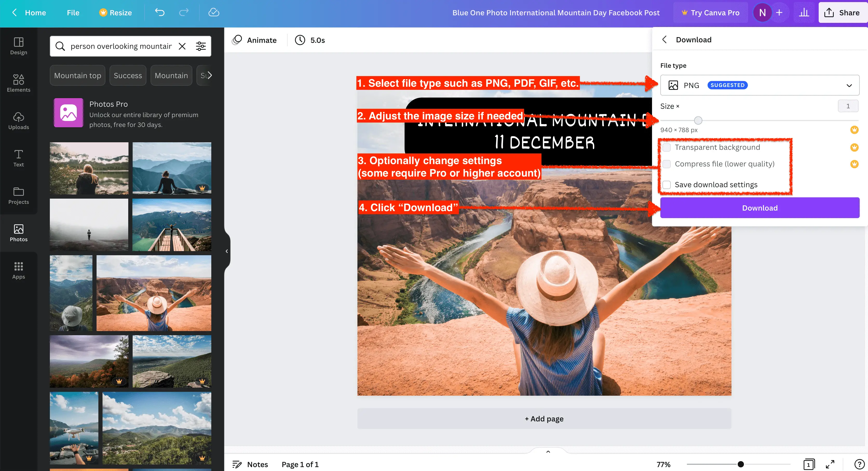Open search filter settings icon
Viewport: 868px width, 471px height.
[201, 46]
